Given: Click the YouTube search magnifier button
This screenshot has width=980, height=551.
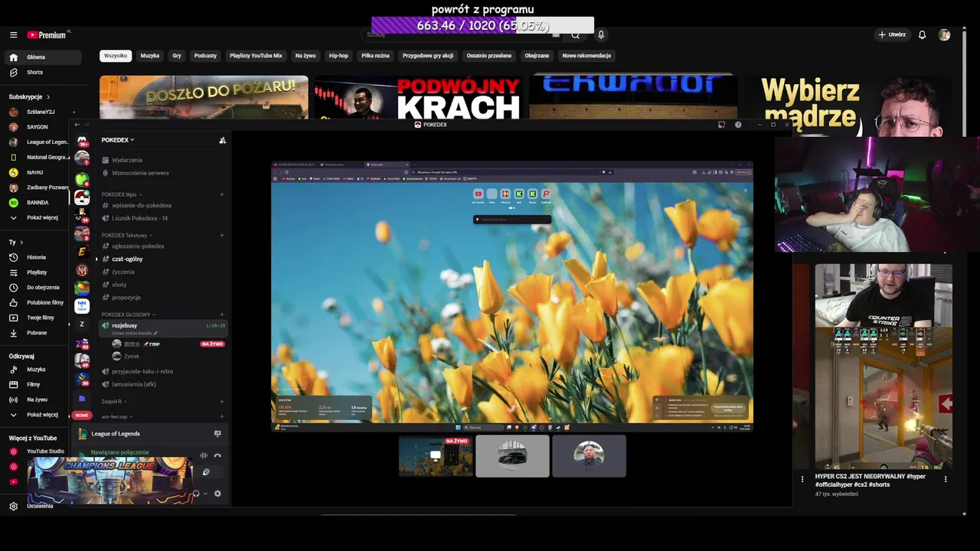Looking at the screenshot, I should click(575, 34).
